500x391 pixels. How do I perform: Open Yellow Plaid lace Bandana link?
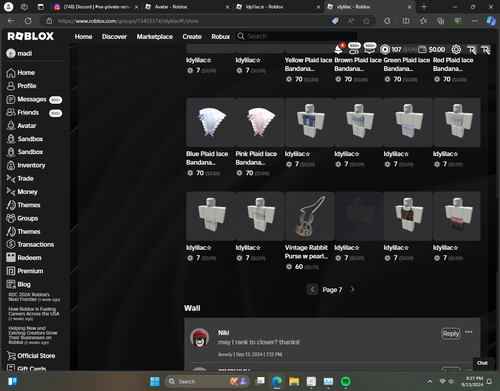point(308,64)
